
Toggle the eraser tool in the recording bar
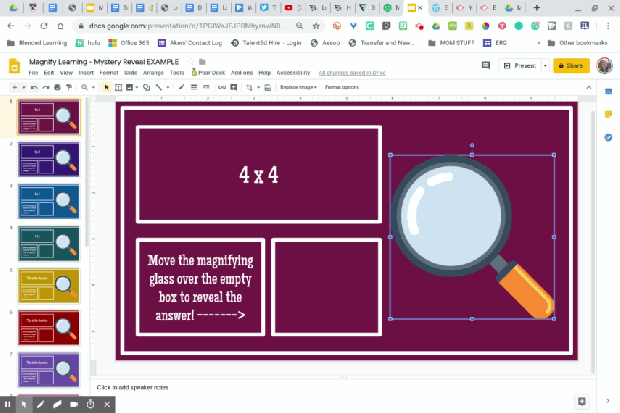point(56,404)
